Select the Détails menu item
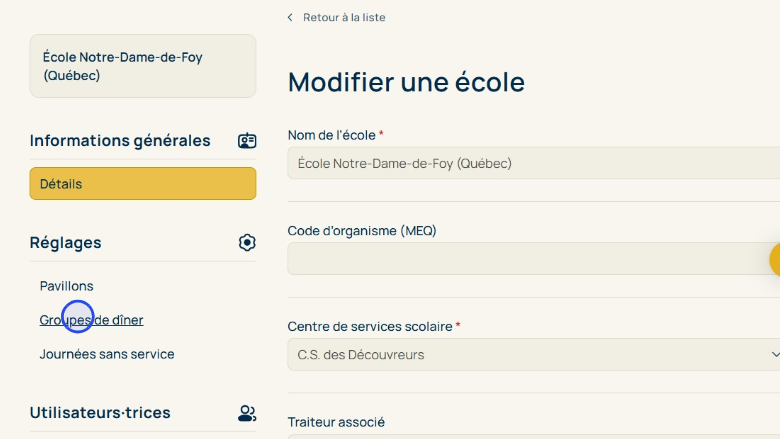The image size is (780, 439). [143, 184]
